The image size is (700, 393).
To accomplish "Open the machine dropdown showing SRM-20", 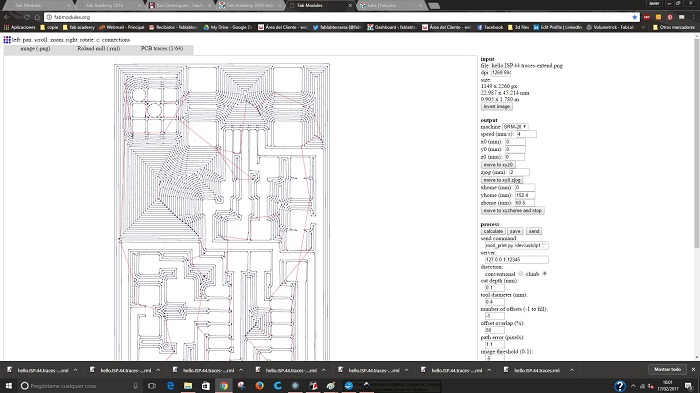I will point(515,127).
